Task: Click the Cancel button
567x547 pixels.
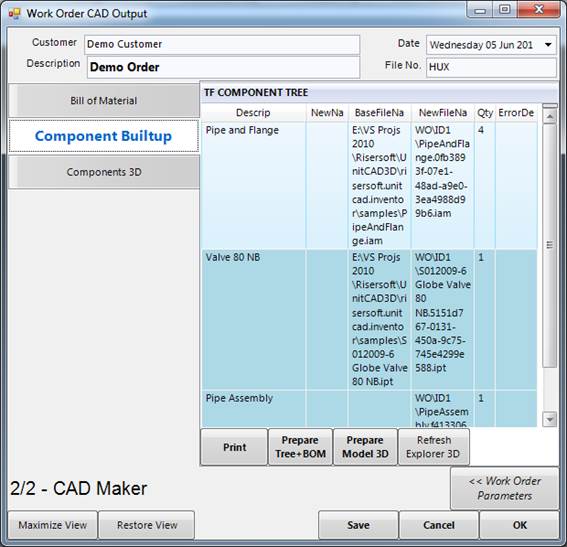Action: click(x=439, y=525)
